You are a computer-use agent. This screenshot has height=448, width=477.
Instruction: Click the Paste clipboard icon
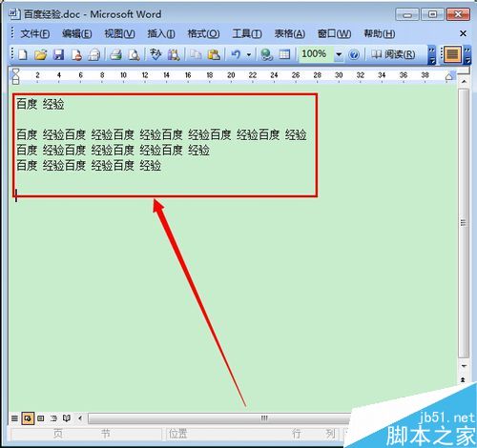coord(214,54)
